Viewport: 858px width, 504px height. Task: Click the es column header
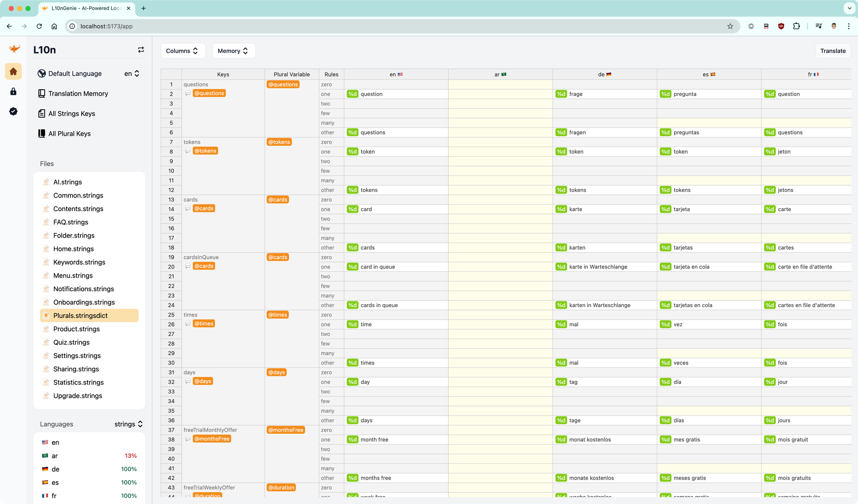coord(709,74)
